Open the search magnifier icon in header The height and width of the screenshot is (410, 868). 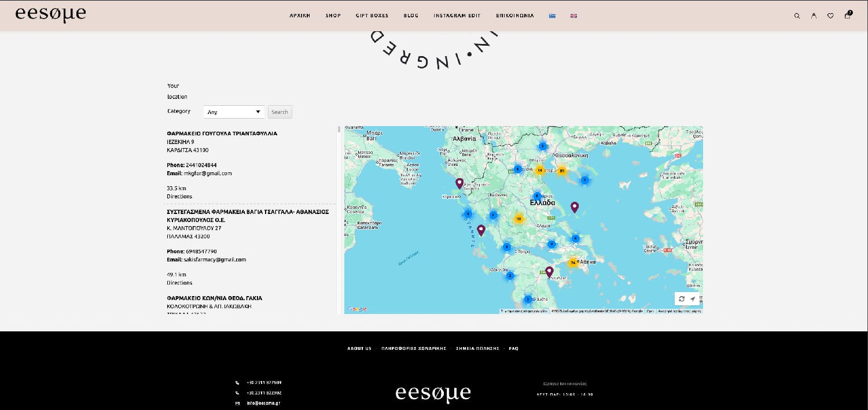797,16
